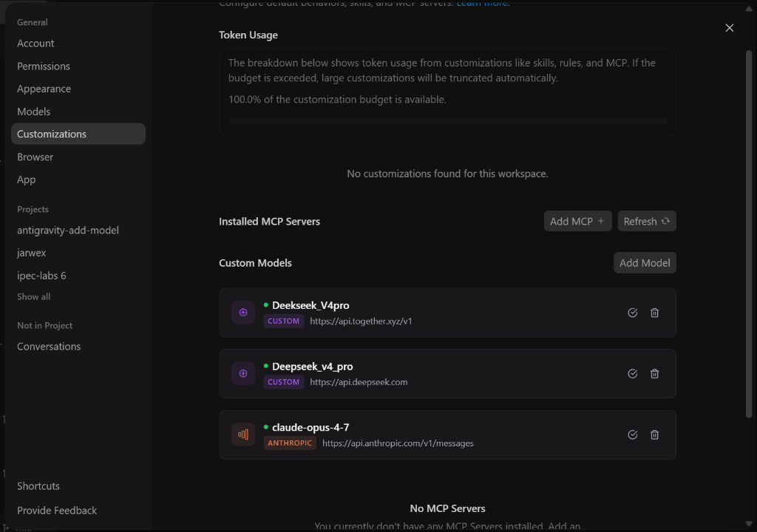Open the antigravity-add-model project
This screenshot has width=757, height=532.
(68, 231)
